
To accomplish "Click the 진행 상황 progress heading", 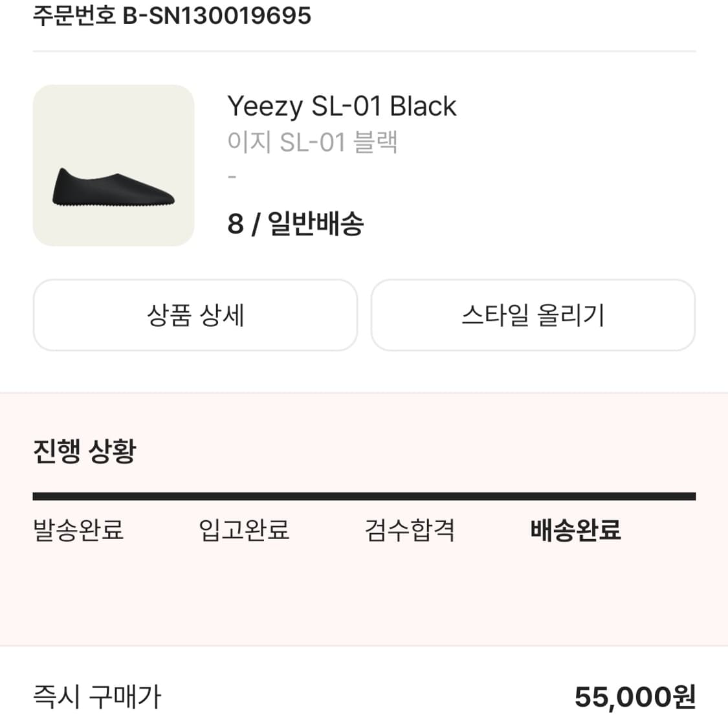I will 85,451.
